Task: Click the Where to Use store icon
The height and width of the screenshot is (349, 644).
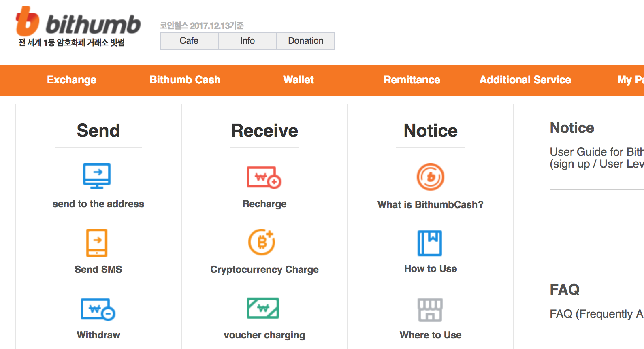Action: pyautogui.click(x=430, y=310)
